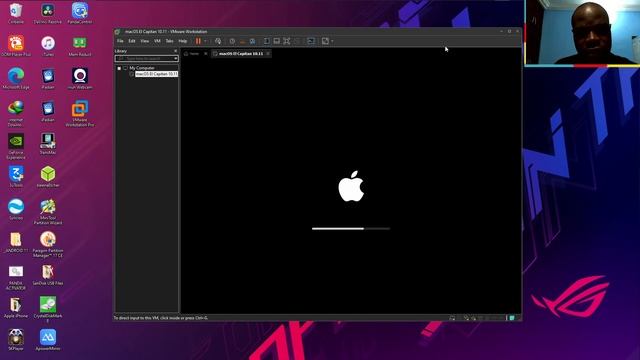The width and height of the screenshot is (640, 360).
Task: Open the 5KPlayer desktop icon
Action: 16,340
